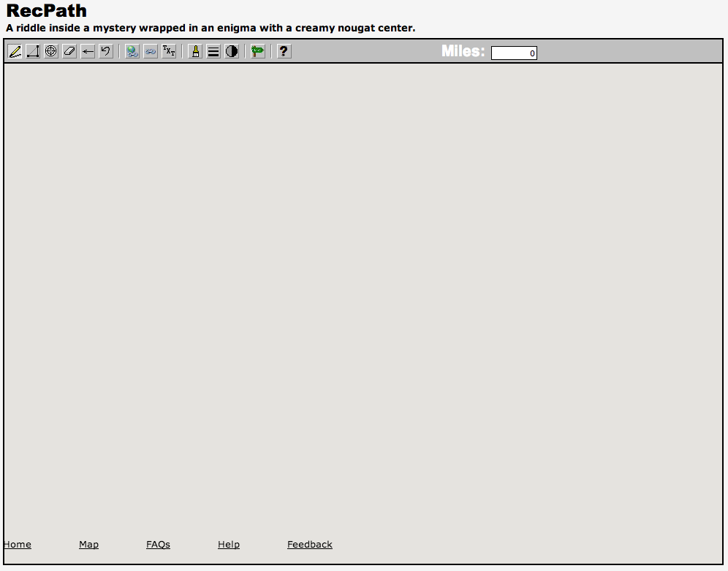Viewport: 728px width, 571px height.
Task: Select the eraser tool
Action: pyautogui.click(x=69, y=51)
